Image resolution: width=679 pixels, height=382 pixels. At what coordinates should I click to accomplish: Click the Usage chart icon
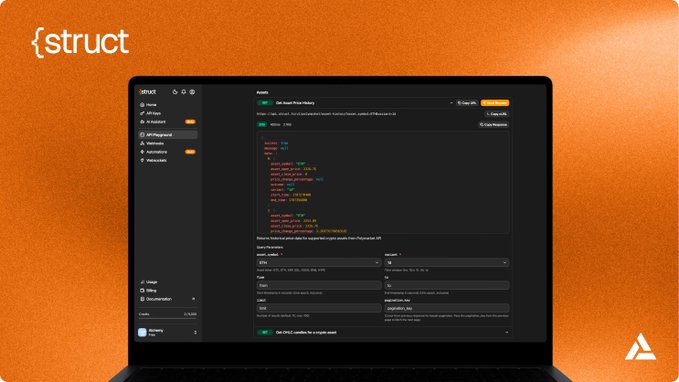pyautogui.click(x=142, y=282)
